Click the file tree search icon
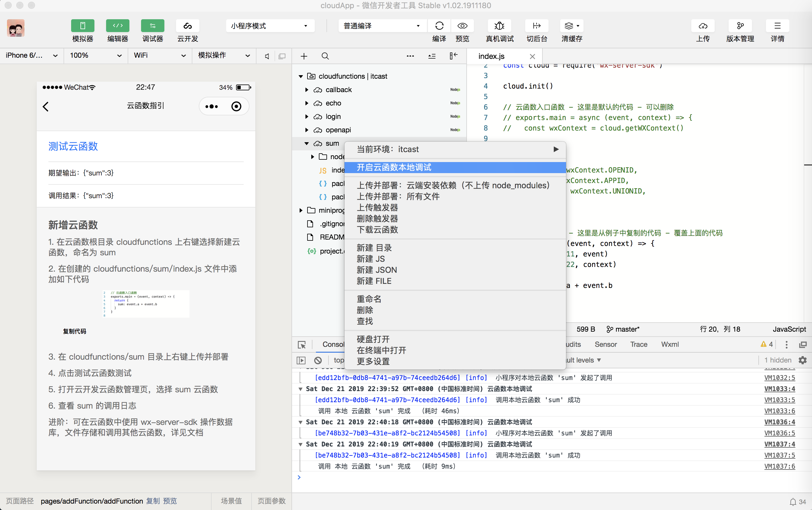This screenshot has height=510, width=812. tap(325, 56)
